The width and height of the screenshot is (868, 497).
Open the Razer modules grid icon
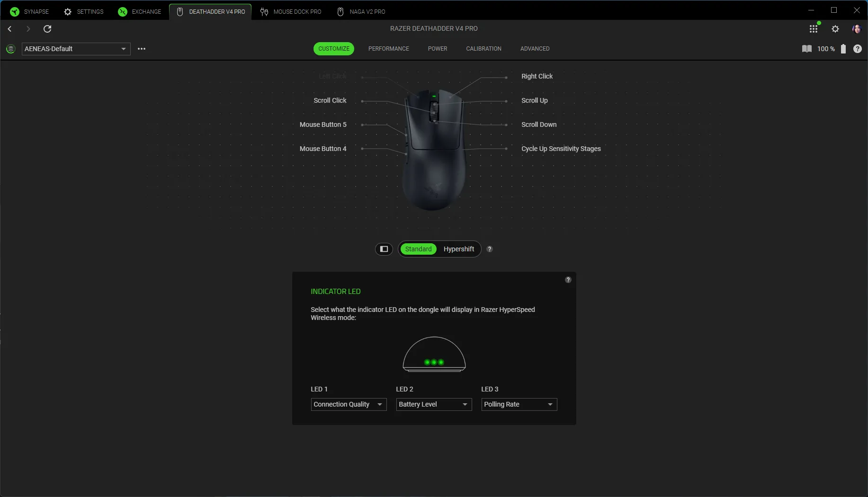coord(814,29)
